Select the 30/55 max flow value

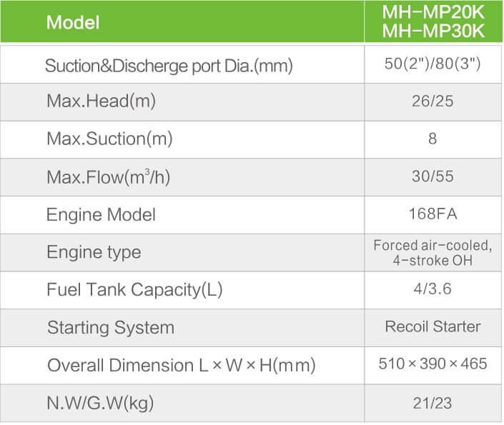pos(433,176)
